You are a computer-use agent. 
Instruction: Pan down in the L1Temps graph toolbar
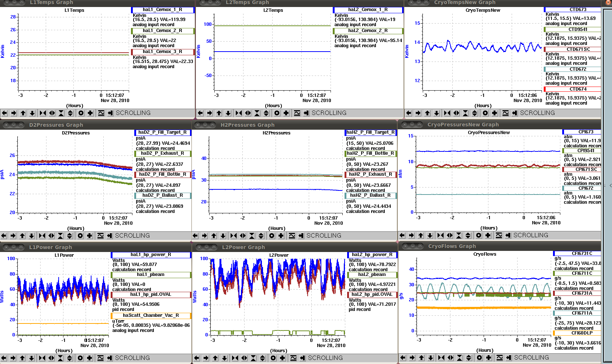[32, 113]
